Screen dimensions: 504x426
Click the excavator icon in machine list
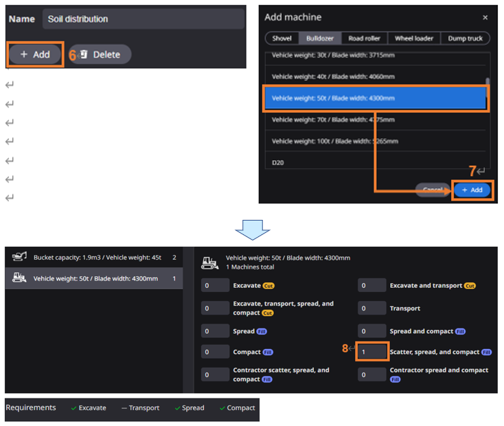[x=19, y=256]
